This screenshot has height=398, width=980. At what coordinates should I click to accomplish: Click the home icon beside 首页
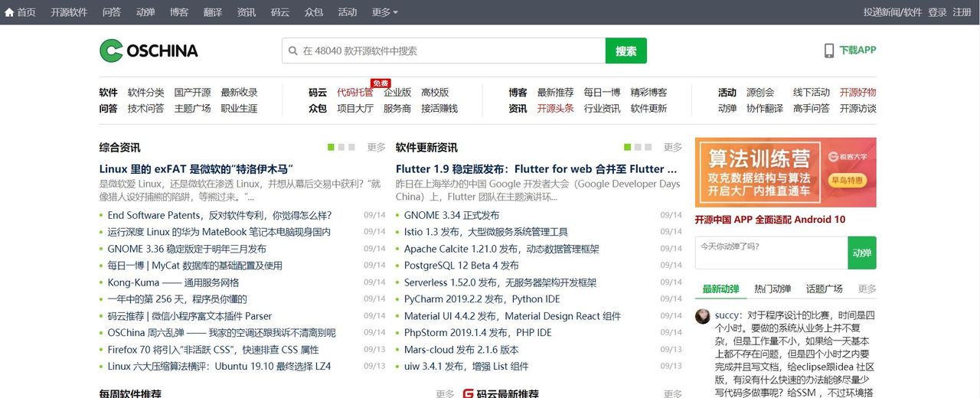click(x=9, y=12)
